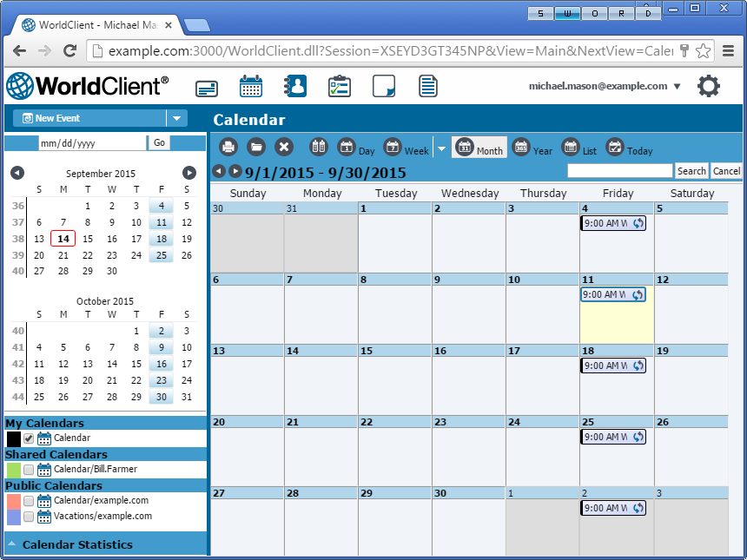Switch to Year view
747x560 pixels.
coord(532,148)
